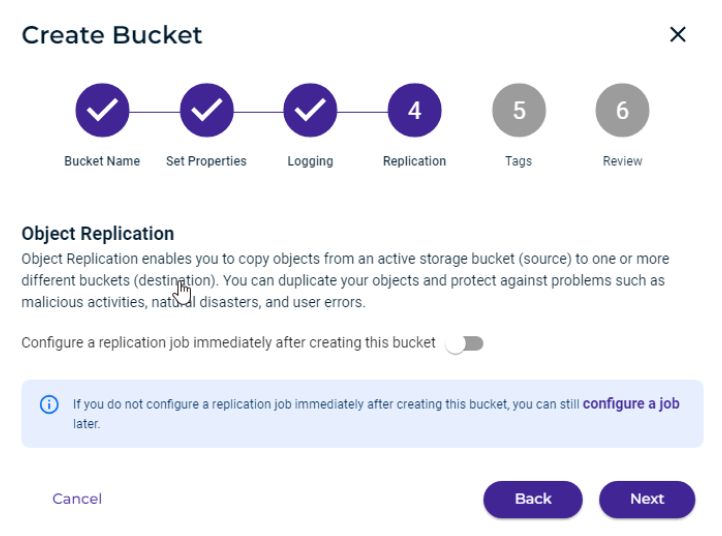This screenshot has height=536, width=722.
Task: Click the 'Review' step label
Action: (623, 161)
